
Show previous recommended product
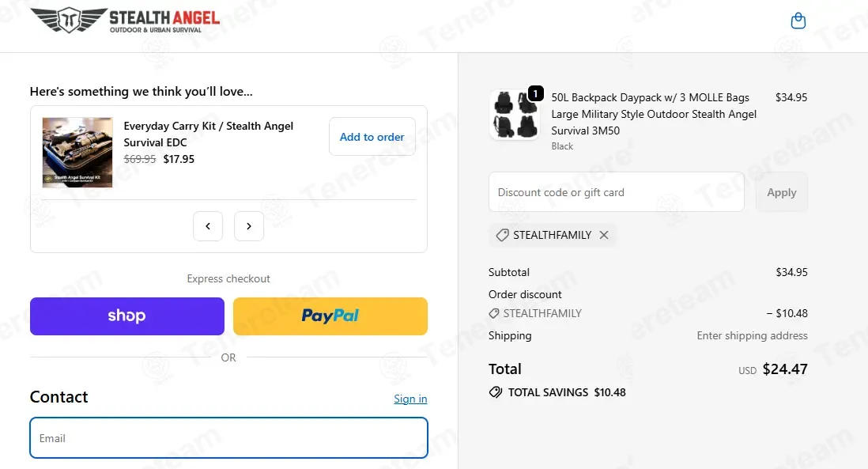[208, 226]
